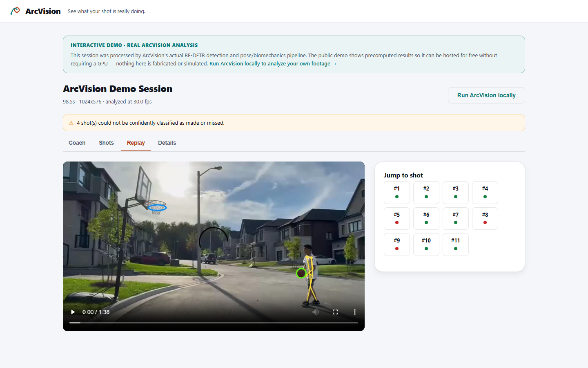Viewport: 588px width, 368px height.
Task: Jump to shot #11
Action: (x=456, y=245)
